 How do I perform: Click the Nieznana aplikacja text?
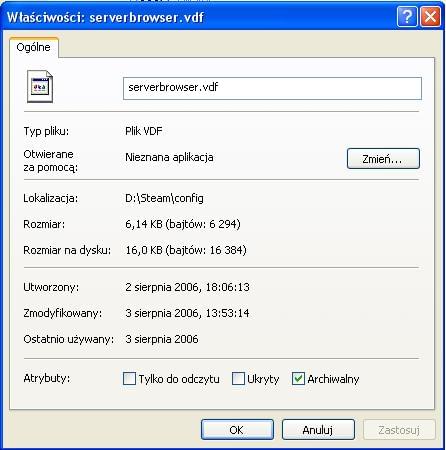pos(169,157)
